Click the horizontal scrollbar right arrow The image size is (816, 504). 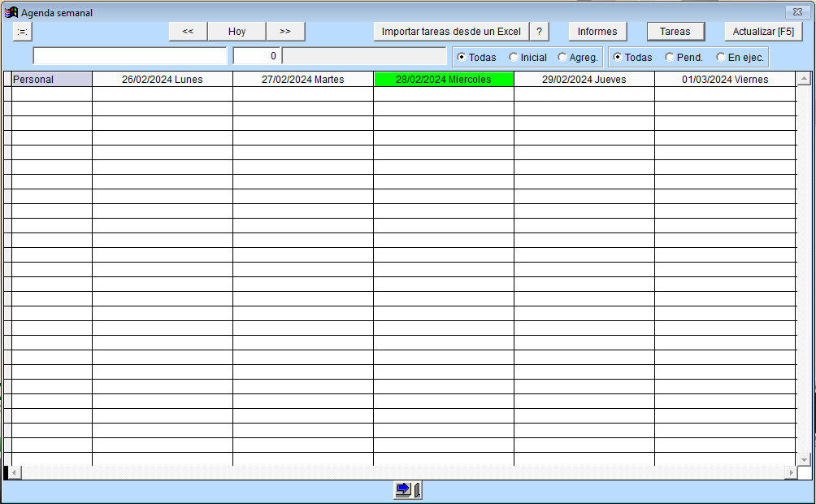click(791, 473)
